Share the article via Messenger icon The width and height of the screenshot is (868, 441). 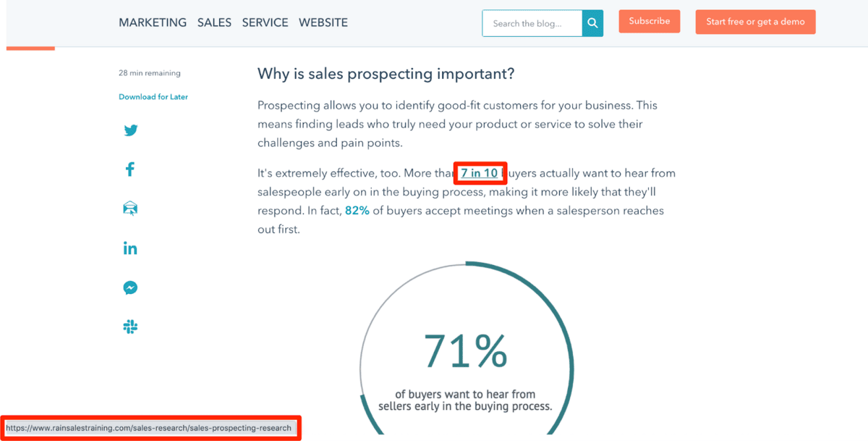coord(130,287)
